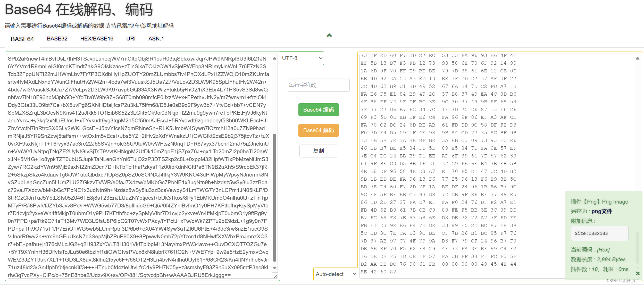644x285 pixels.
Task: Click the input textarea resize handle
Action: tap(275, 276)
